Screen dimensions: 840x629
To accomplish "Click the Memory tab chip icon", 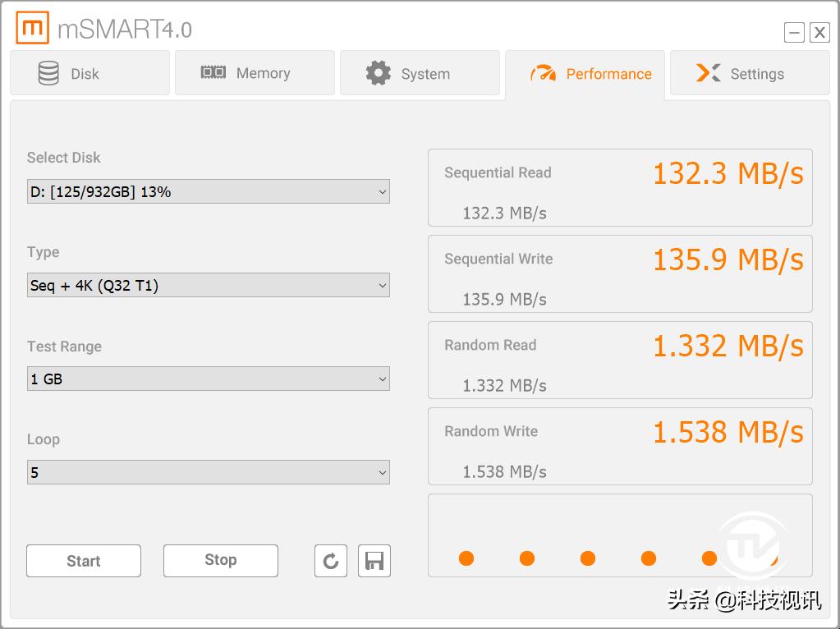I will click(x=213, y=72).
